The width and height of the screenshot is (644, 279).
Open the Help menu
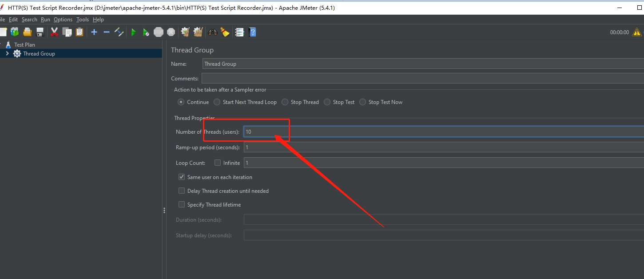[98, 20]
